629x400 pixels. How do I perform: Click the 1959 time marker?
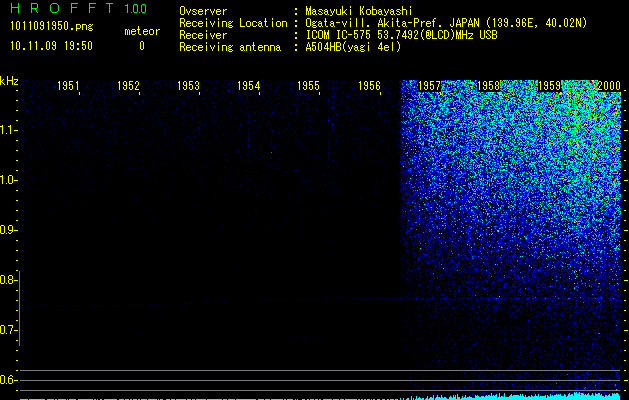point(549,86)
